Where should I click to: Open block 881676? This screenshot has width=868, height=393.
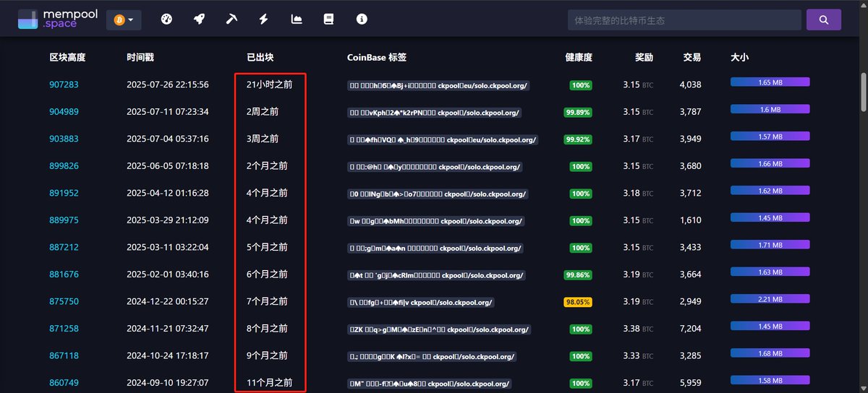click(64, 275)
